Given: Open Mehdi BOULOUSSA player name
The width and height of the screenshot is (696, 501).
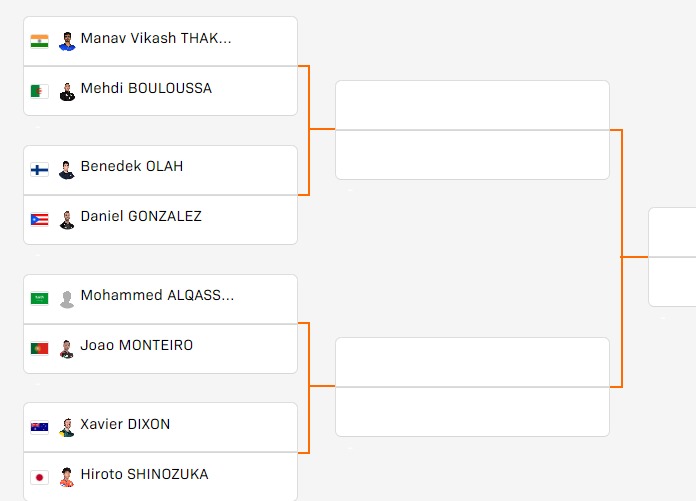Looking at the screenshot, I should coord(146,88).
